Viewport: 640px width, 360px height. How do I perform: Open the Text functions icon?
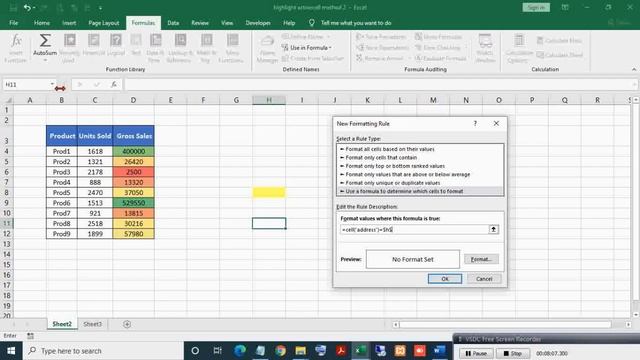pos(136,41)
